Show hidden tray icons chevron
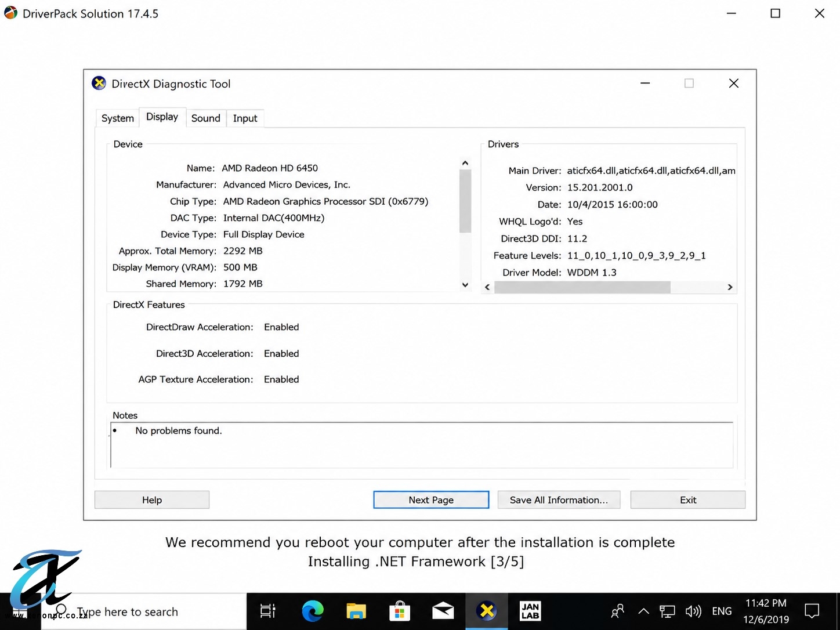 pos(643,611)
